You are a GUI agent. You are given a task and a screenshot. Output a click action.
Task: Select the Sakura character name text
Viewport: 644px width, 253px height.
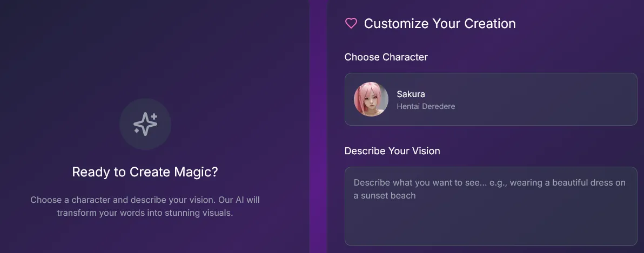[411, 94]
